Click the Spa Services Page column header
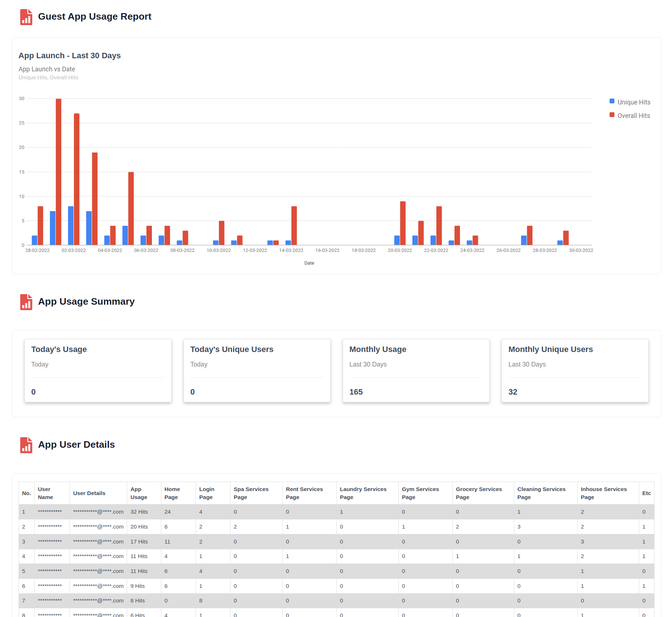Image resolution: width=672 pixels, height=617 pixels. (251, 493)
